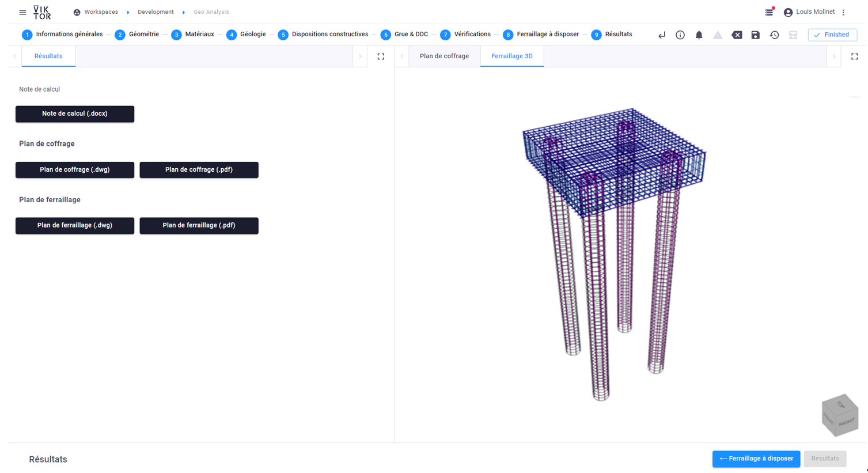Collapse left panel tabs with chevron
This screenshot has height=473, width=868.
point(13,56)
